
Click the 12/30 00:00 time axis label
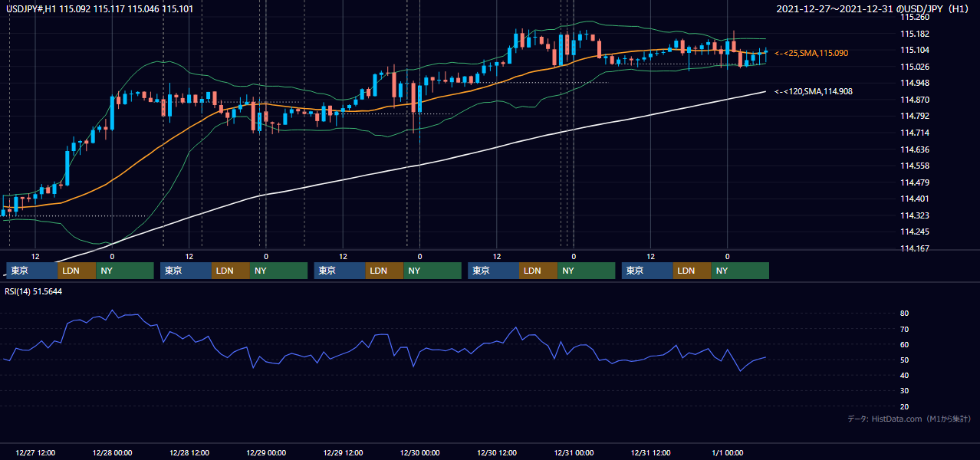(420, 452)
